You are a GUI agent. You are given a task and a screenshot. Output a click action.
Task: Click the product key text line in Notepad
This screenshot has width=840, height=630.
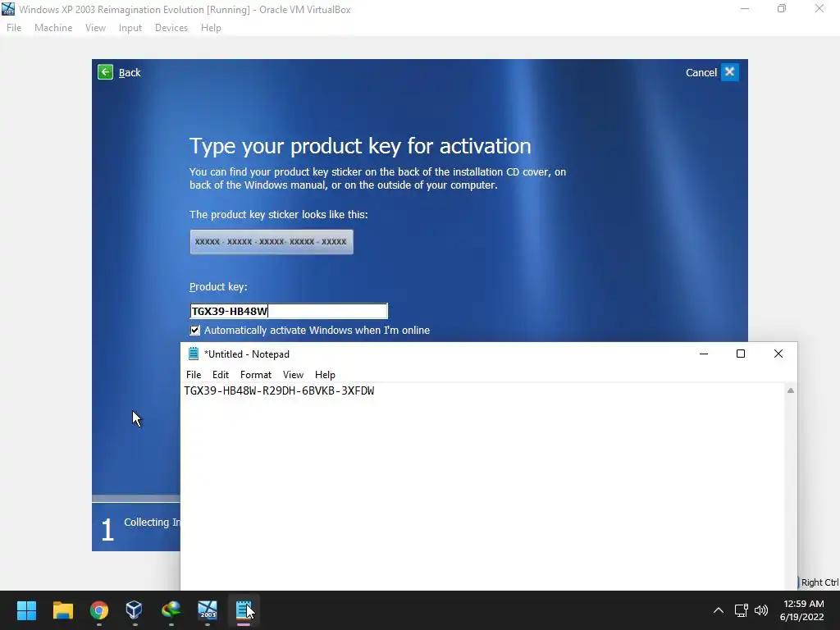click(279, 390)
